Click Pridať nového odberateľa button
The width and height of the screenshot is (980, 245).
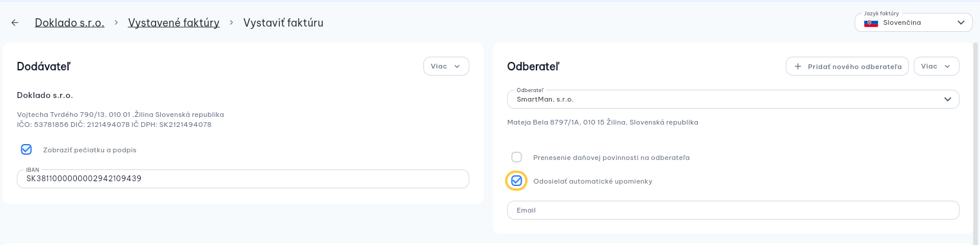[847, 66]
